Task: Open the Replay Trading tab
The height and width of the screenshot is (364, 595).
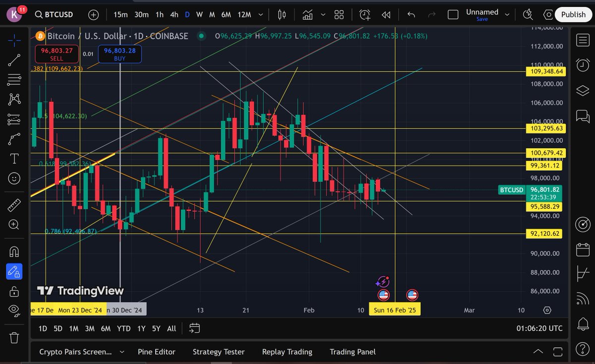Action: [x=287, y=352]
